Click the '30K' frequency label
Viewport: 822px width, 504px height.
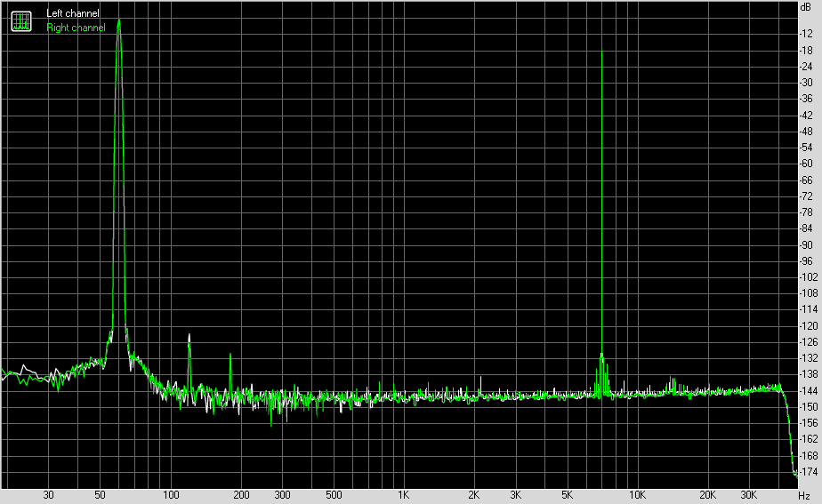tap(749, 495)
